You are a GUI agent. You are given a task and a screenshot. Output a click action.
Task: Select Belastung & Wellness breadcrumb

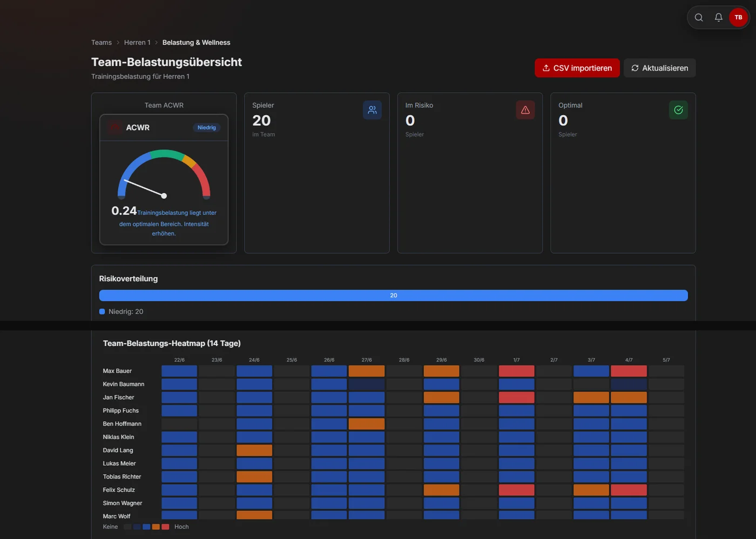[x=196, y=43]
